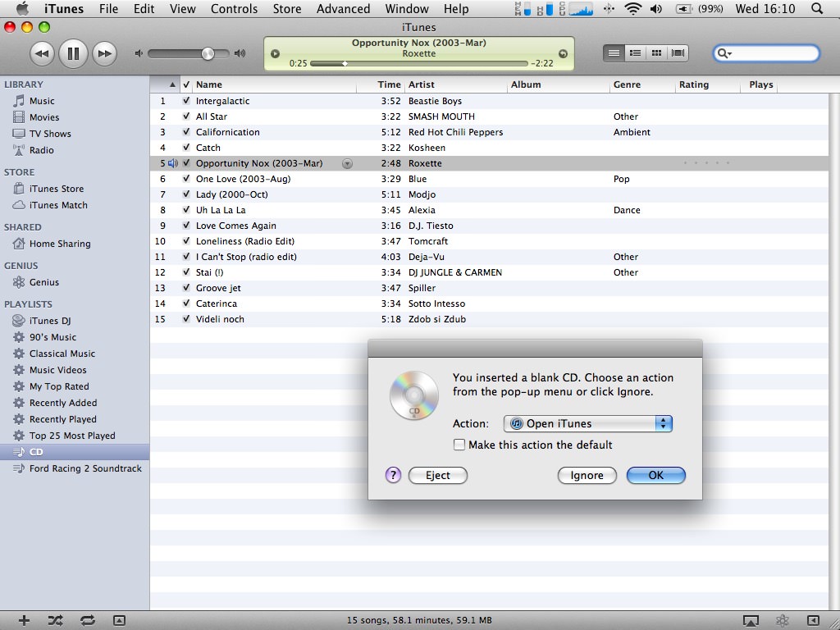840x630 pixels.
Task: Open the View menu
Action: [x=183, y=9]
